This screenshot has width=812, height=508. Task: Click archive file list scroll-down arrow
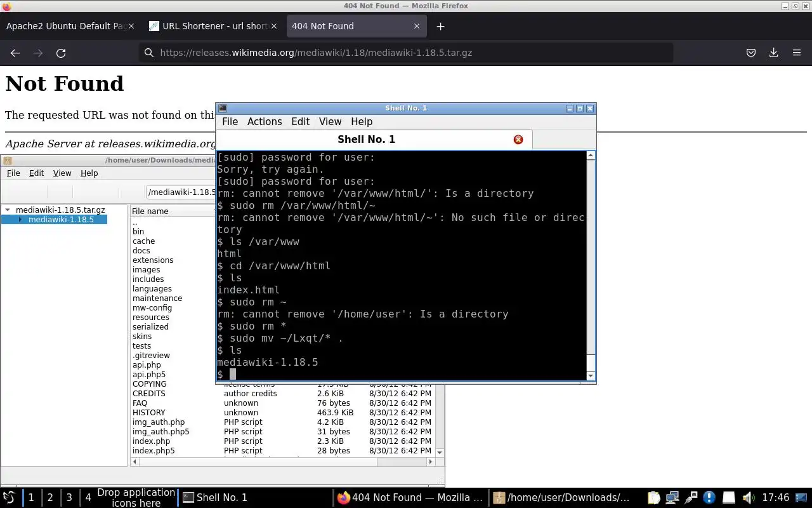pos(440,452)
